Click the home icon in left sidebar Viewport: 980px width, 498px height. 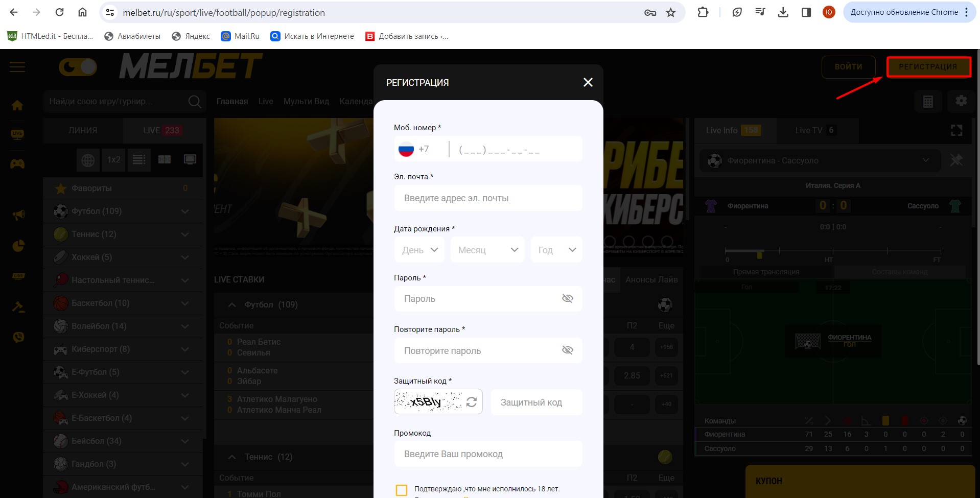pos(17,105)
